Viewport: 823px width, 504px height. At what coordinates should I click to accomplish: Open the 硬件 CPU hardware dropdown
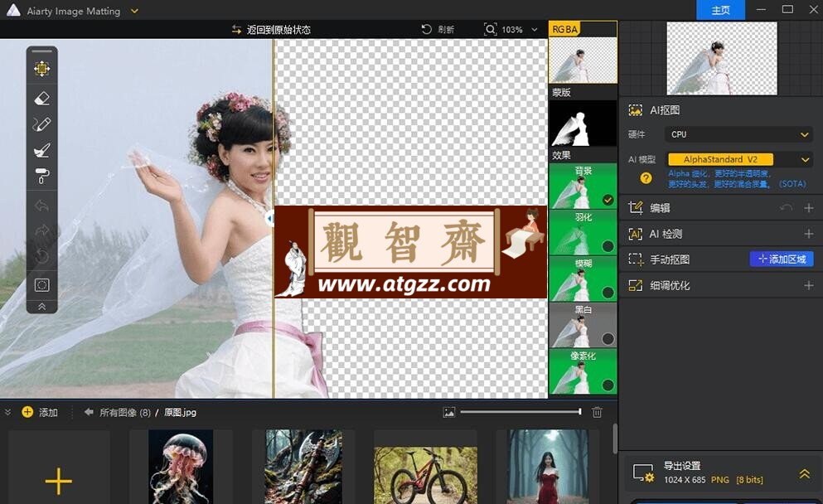738,134
